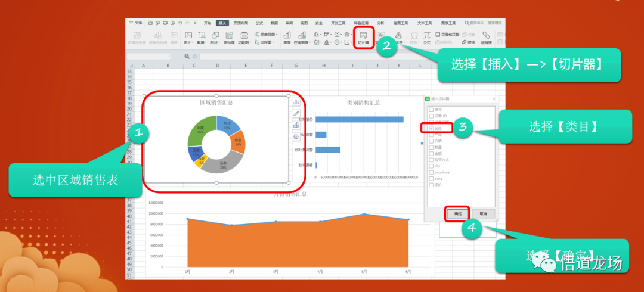This screenshot has width=644, height=292.
Task: Click the 照相机 camera icon
Action: point(444,42)
